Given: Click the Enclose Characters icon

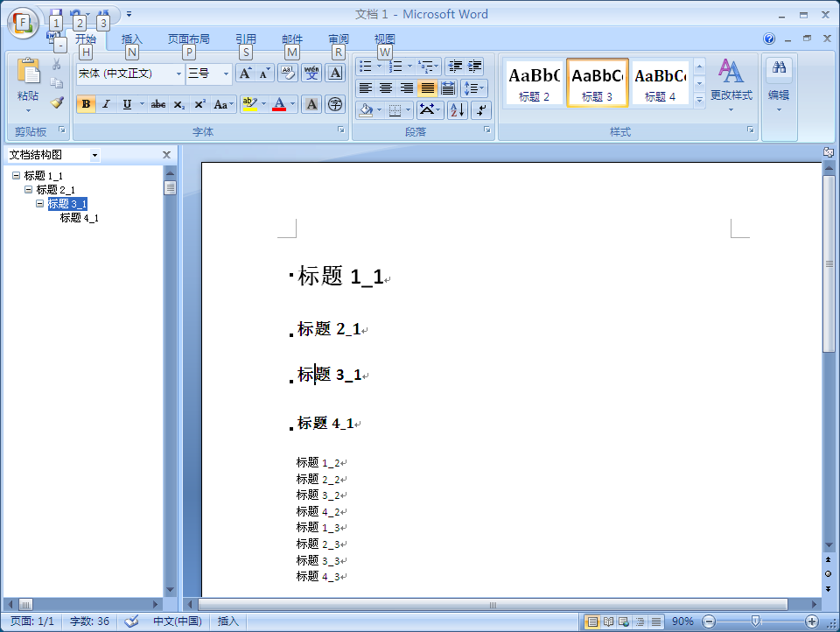Looking at the screenshot, I should tap(335, 104).
